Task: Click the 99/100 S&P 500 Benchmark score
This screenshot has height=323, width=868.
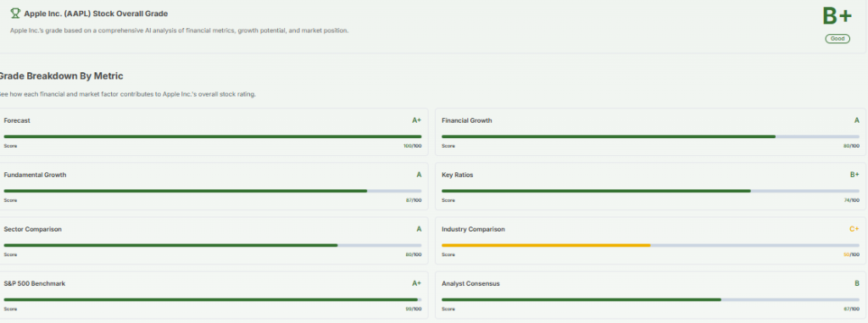Action: [414, 309]
